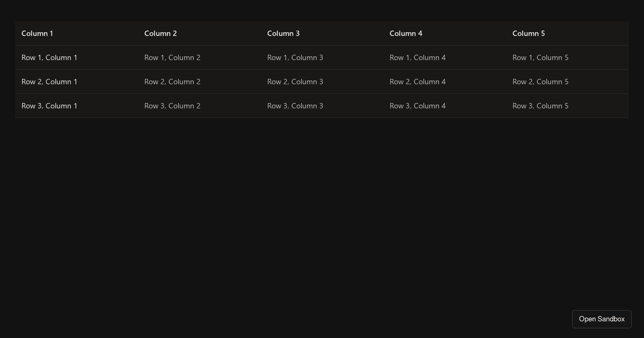The height and width of the screenshot is (338, 644).
Task: Select cell Row 1, Column 2
Action: (x=172, y=57)
